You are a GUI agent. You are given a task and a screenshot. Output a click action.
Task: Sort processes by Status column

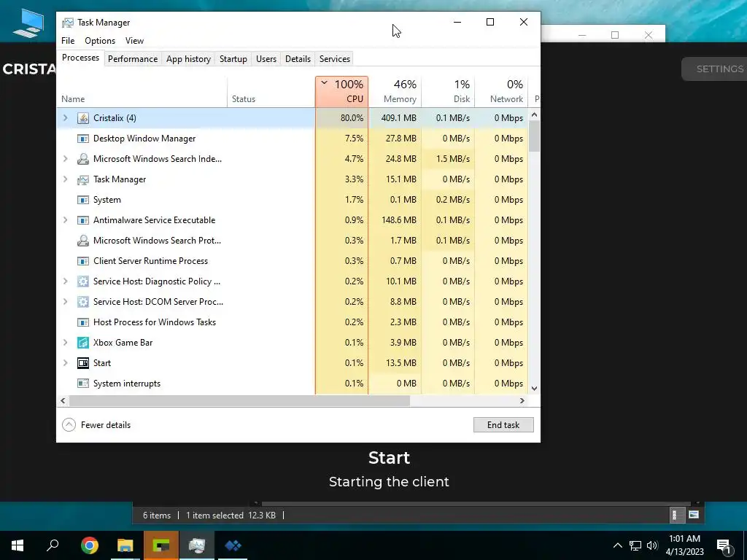tap(271, 91)
